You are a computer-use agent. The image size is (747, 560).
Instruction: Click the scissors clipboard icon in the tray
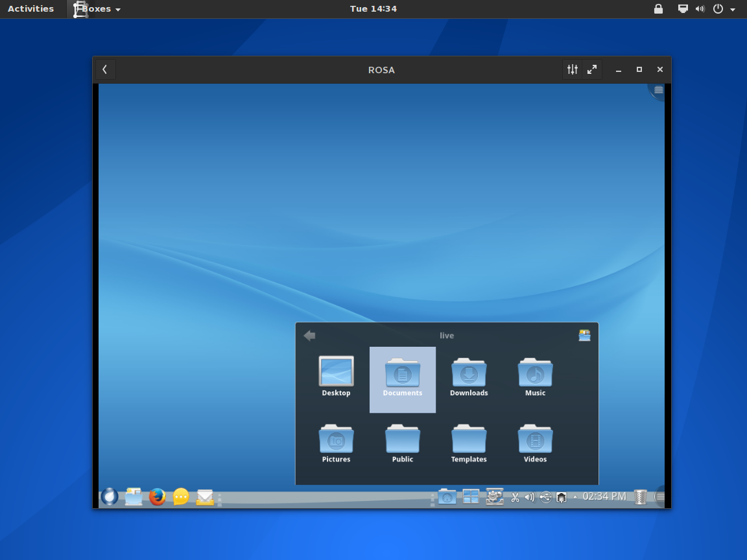tap(516, 496)
